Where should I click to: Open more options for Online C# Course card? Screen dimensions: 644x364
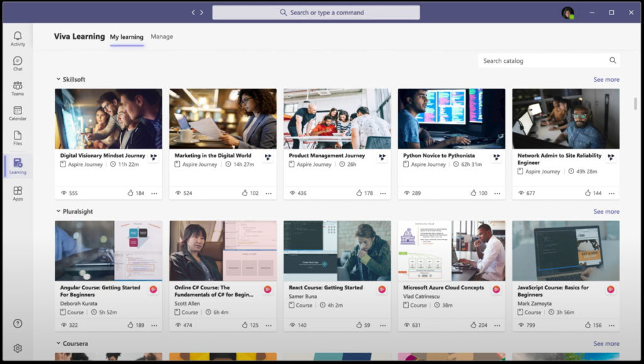point(268,326)
